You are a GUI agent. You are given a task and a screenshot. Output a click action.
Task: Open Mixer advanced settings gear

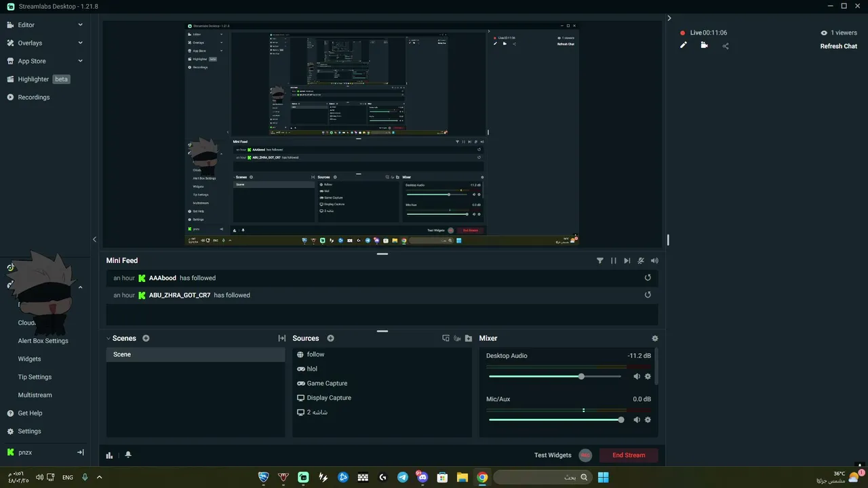[654, 338]
